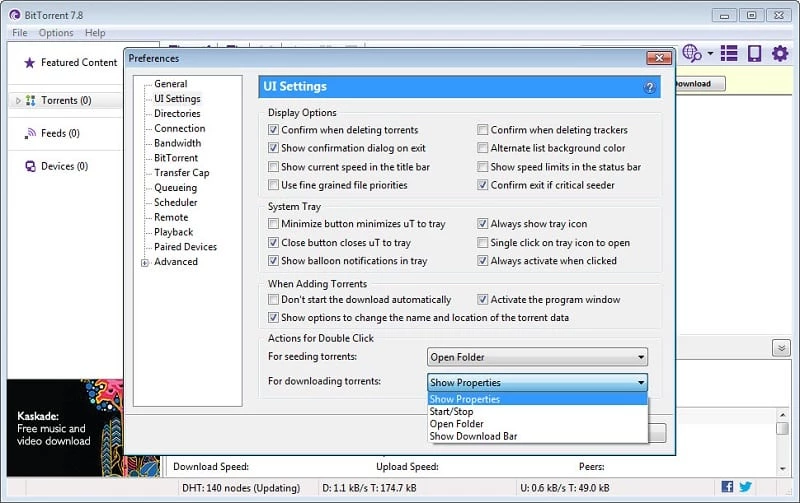Screen dimensions: 800x503
Task: Click the help question mark icon
Action: [x=649, y=87]
